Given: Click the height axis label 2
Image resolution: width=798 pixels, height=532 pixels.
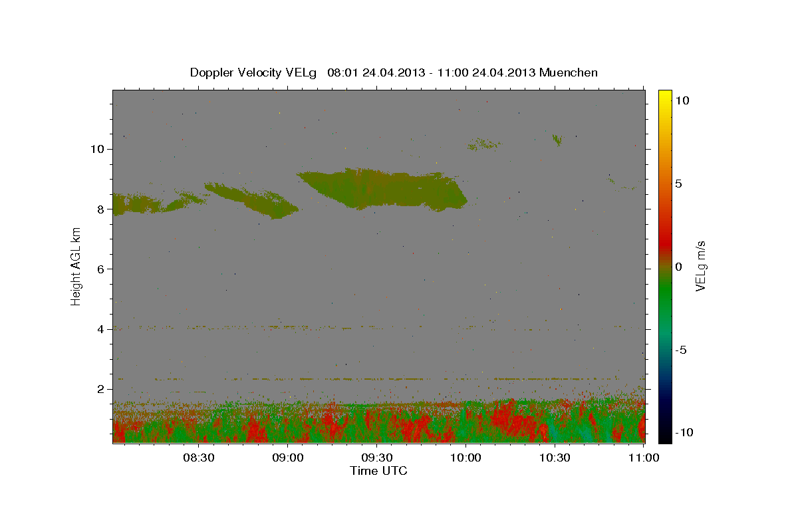Looking at the screenshot, I should point(102,389).
